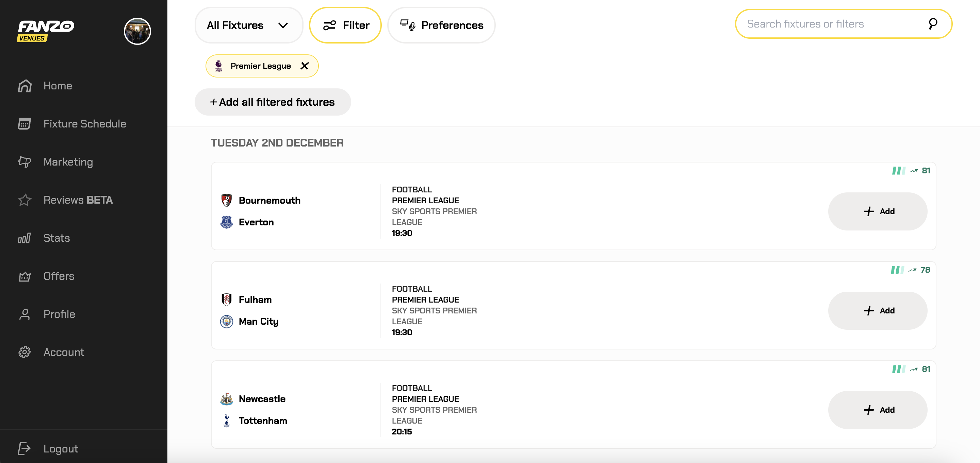The width and height of the screenshot is (980, 463).
Task: Open the Filter options panel
Action: [x=345, y=25]
